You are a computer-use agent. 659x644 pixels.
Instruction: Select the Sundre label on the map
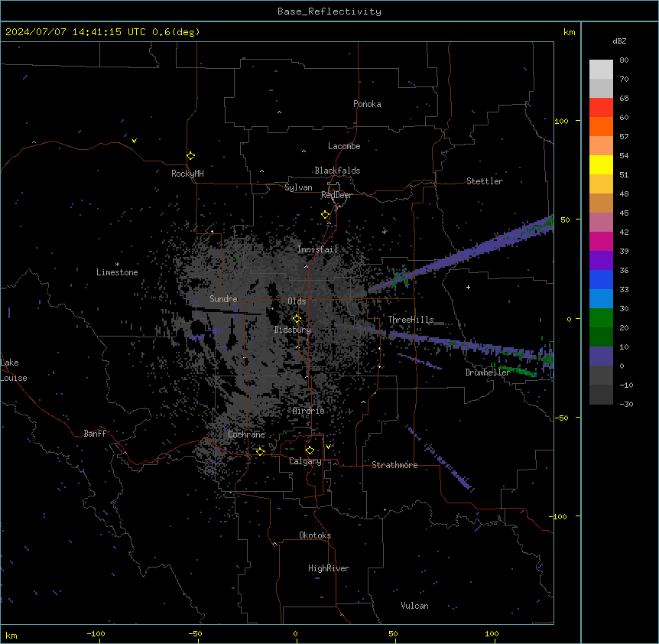pos(223,299)
